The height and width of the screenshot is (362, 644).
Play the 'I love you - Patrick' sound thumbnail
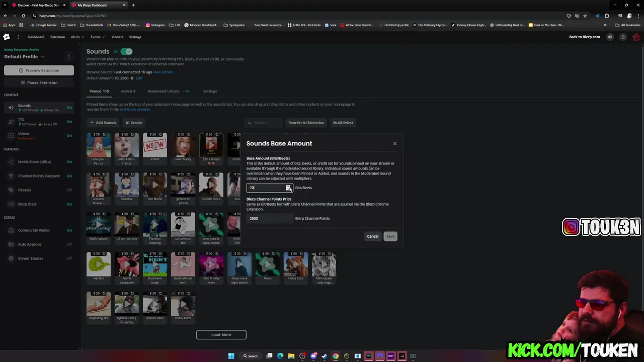tap(99, 146)
